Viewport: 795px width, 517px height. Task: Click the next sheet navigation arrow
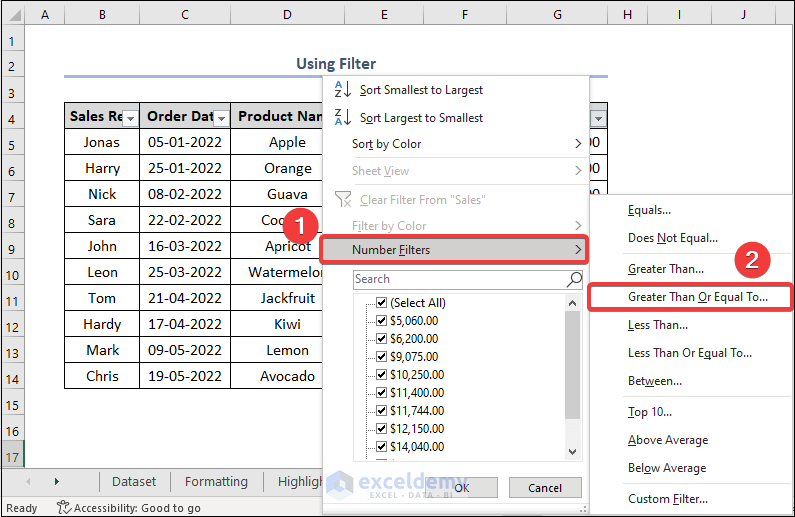tap(56, 481)
